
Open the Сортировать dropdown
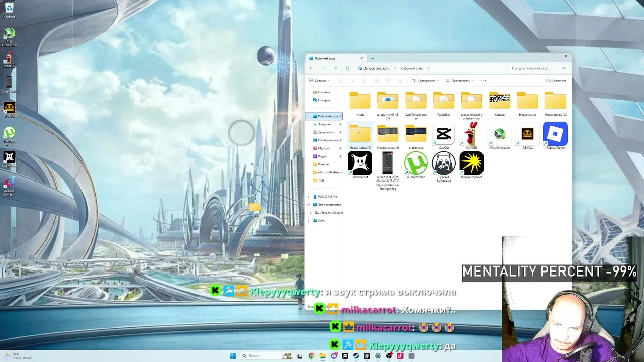425,81
